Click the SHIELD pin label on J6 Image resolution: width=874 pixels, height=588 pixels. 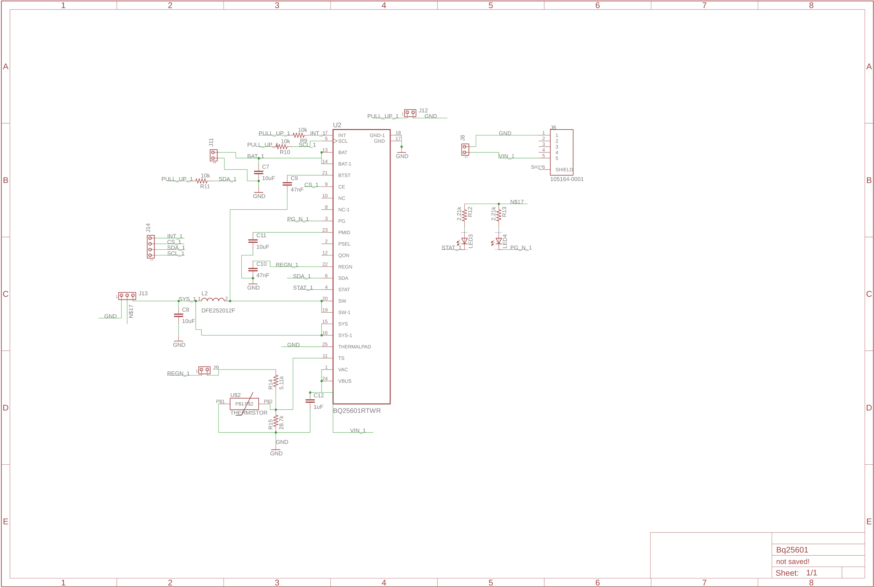[x=564, y=170]
